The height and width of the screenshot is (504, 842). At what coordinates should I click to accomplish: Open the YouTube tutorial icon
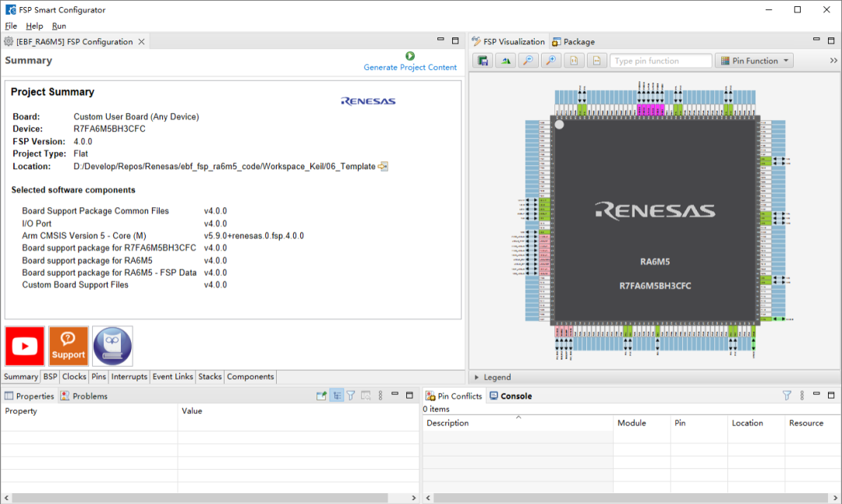coord(25,346)
